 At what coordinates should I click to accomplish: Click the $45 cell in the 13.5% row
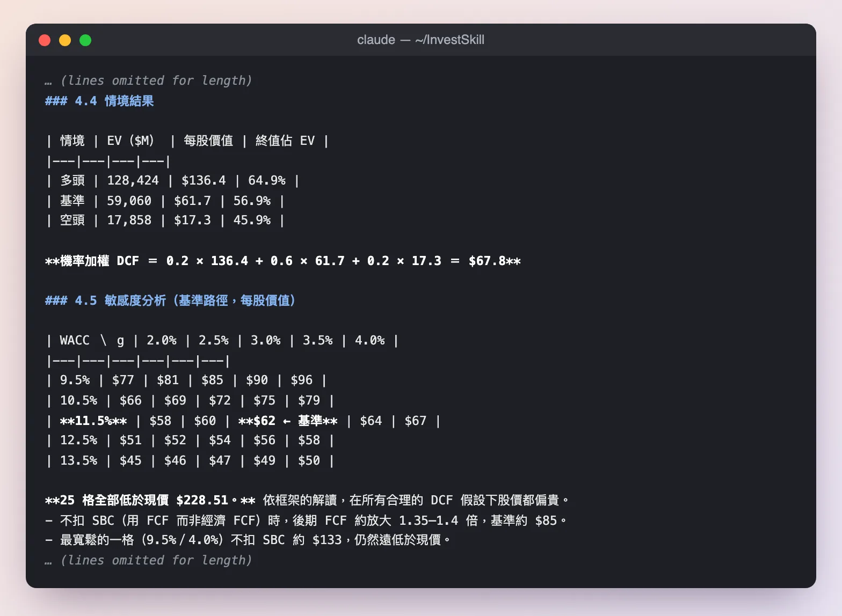tap(130, 460)
